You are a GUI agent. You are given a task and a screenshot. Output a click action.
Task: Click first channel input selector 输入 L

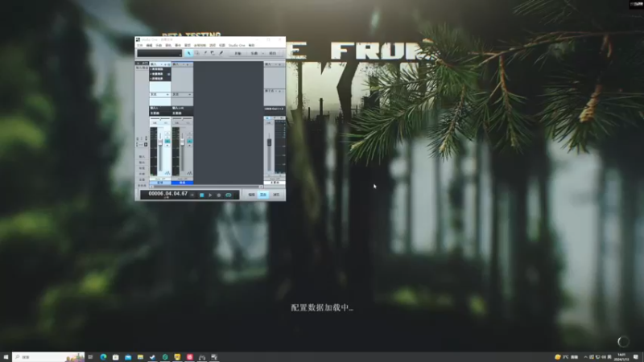point(159,108)
